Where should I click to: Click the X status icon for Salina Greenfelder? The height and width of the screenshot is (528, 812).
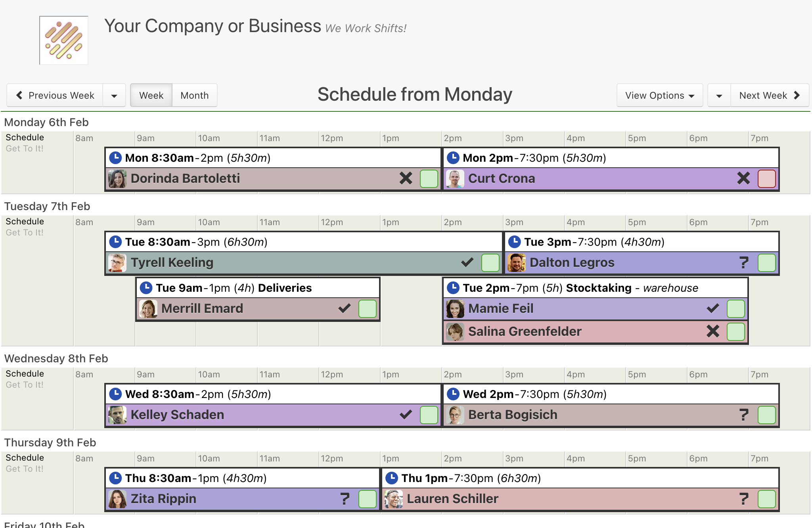point(713,331)
